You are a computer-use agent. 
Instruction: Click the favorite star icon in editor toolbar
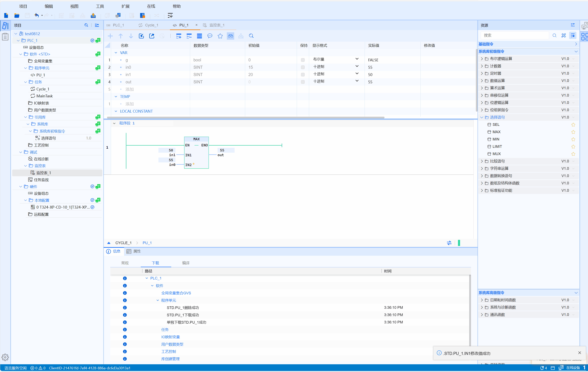(x=220, y=36)
